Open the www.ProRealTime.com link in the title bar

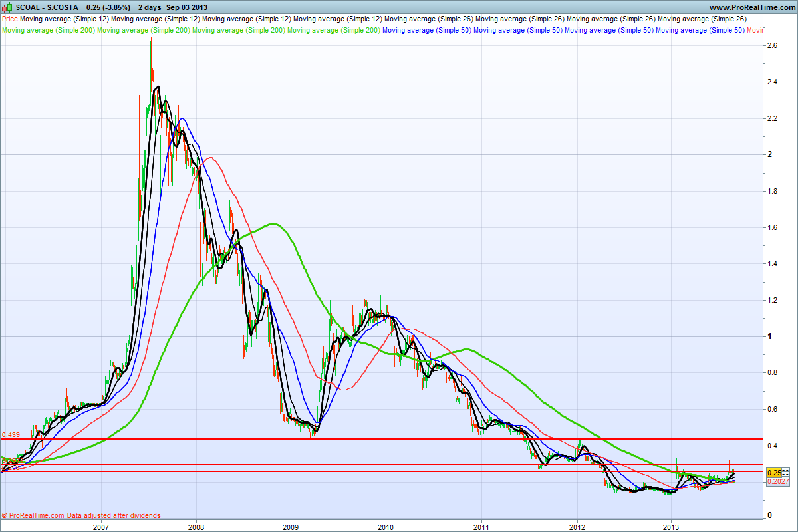point(751,8)
